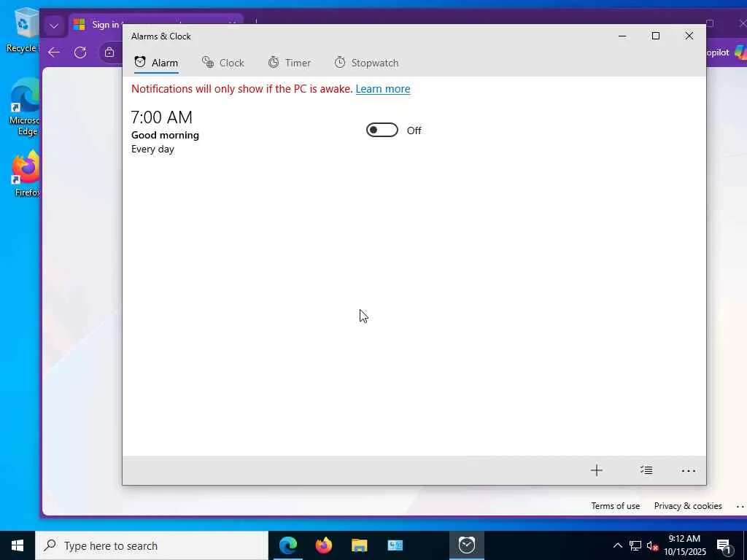The width and height of the screenshot is (747, 560).
Task: Click the select alarms list icon
Action: coord(646,470)
